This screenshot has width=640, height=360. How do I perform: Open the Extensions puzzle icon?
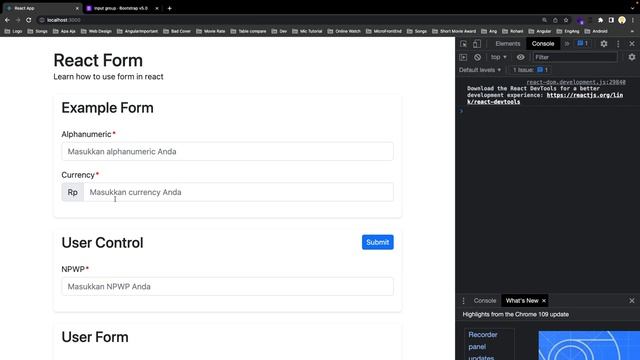(x=600, y=20)
